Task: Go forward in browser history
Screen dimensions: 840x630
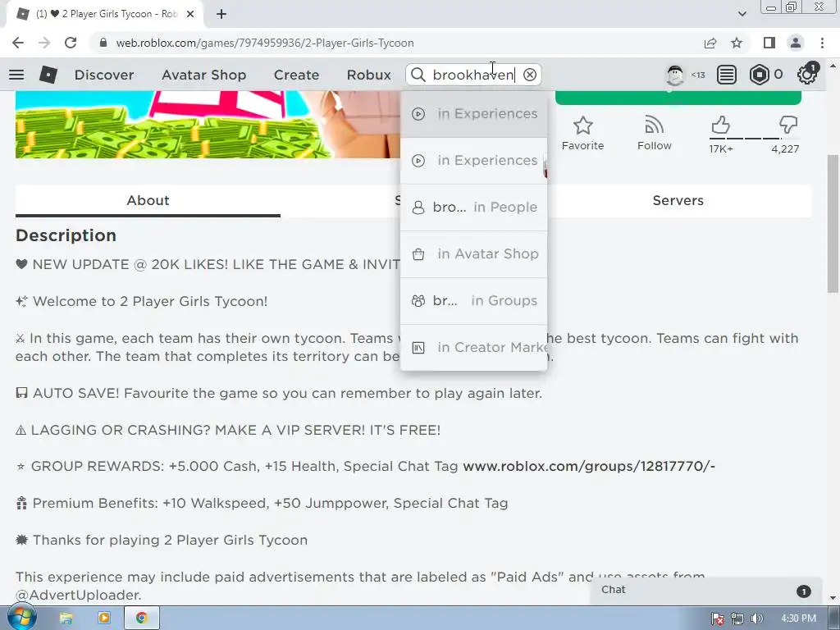Action: [44, 43]
